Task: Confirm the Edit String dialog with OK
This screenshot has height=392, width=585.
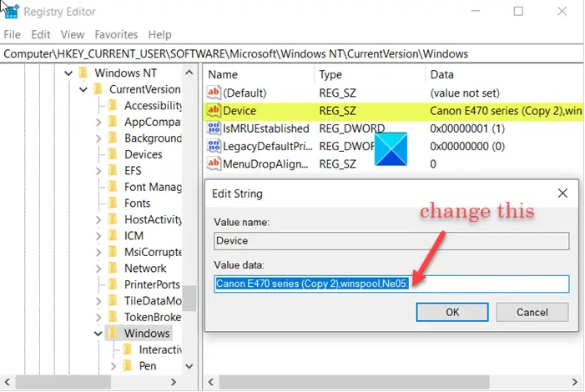Action: point(452,312)
